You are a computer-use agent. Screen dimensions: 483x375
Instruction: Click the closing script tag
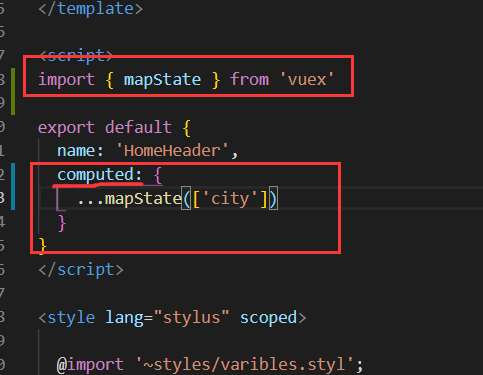point(81,270)
